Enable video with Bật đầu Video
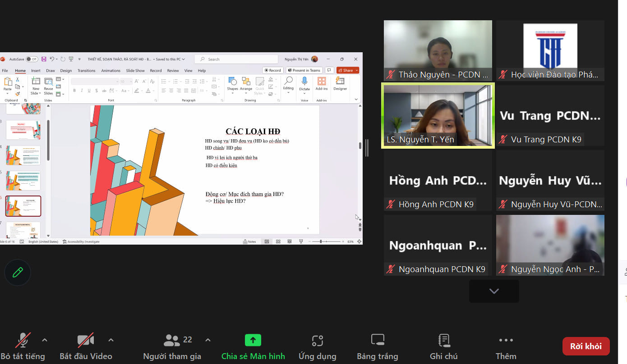The image size is (627, 364). pos(85,346)
